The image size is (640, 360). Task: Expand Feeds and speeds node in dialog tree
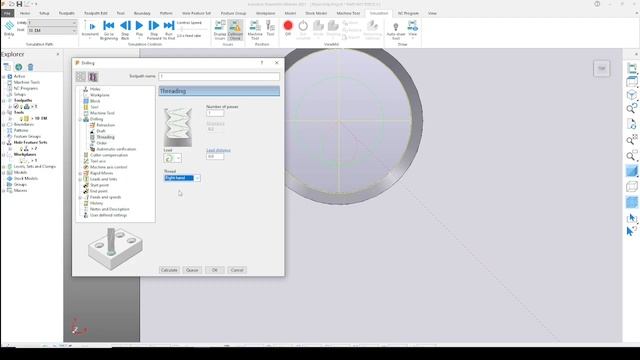[80, 198]
